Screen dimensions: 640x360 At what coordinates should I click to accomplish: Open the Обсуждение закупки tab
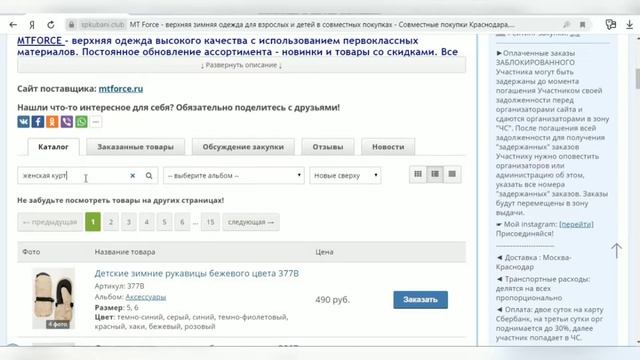tap(243, 147)
